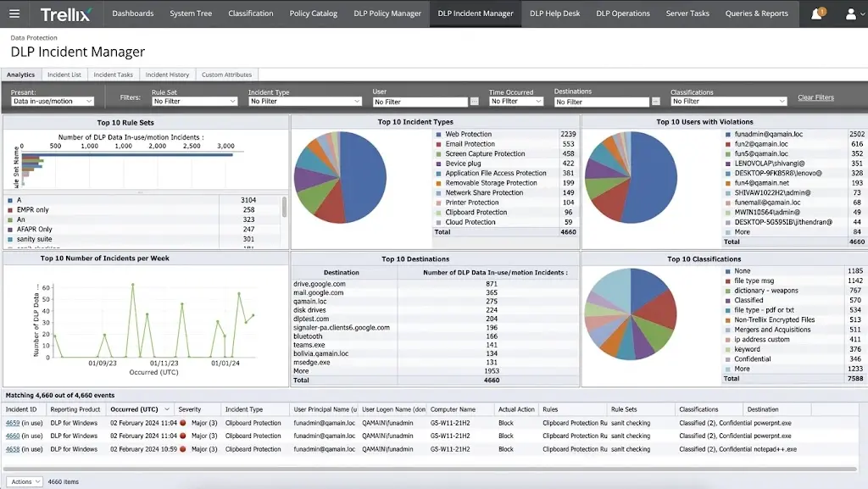Image resolution: width=868 pixels, height=489 pixels.
Task: Open incident 4659 link
Action: (12, 423)
